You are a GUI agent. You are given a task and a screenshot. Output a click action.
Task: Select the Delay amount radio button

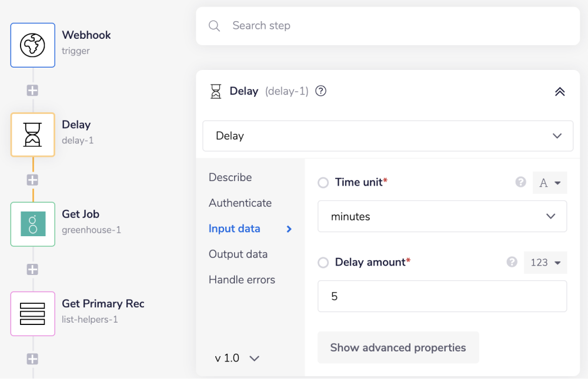tap(323, 263)
